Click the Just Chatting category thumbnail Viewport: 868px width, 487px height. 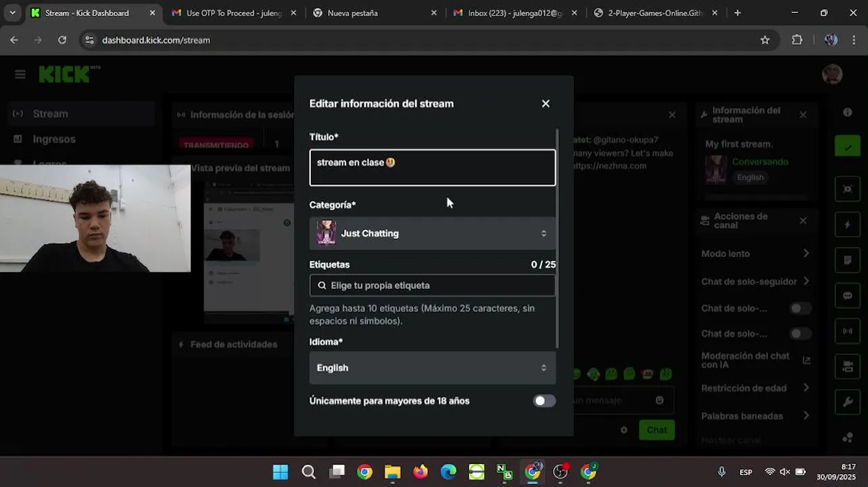point(327,233)
